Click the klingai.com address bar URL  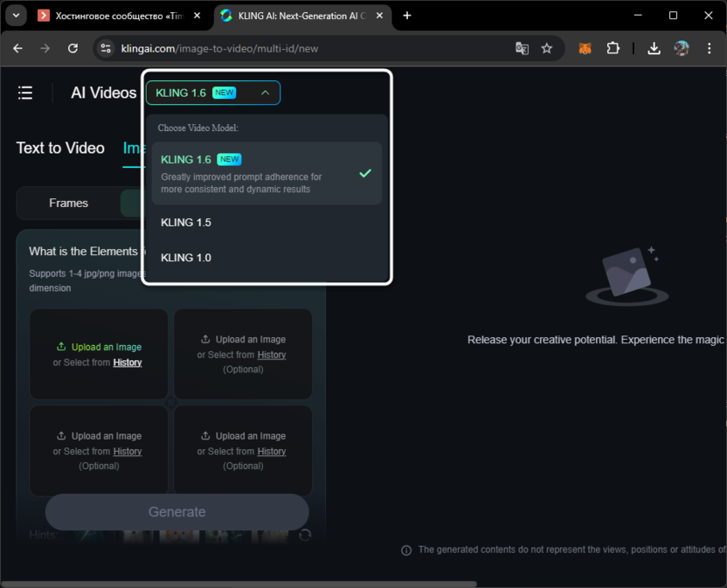pos(219,49)
